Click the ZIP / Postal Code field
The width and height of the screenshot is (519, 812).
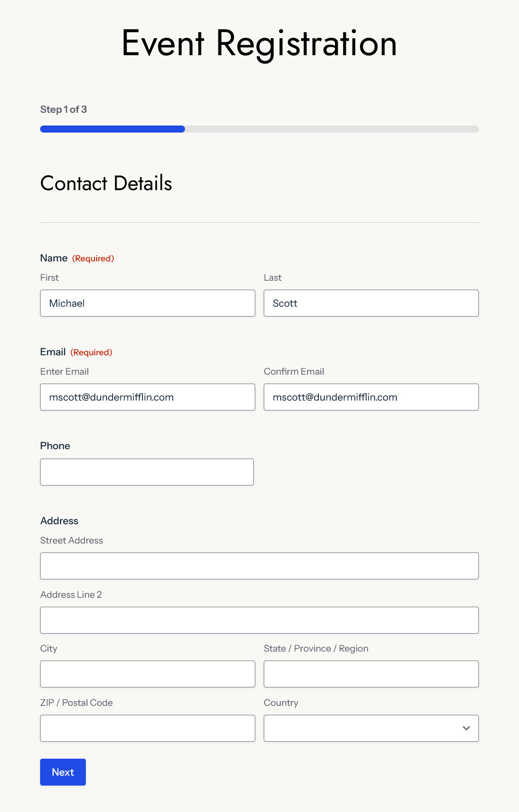click(x=147, y=728)
